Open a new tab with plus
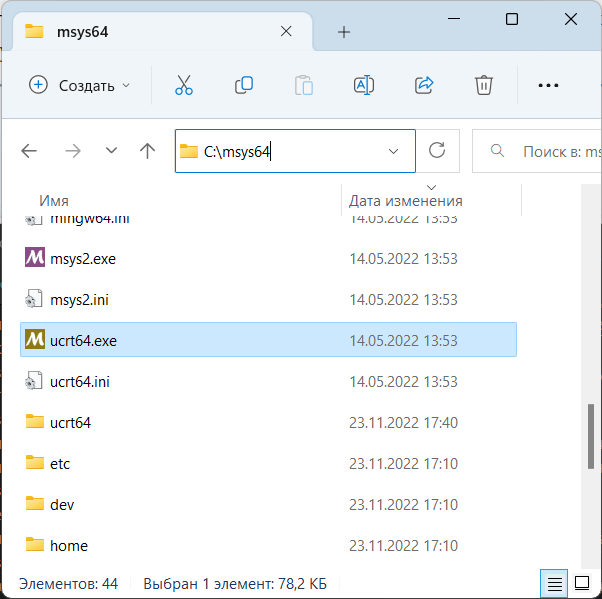 pos(344,32)
